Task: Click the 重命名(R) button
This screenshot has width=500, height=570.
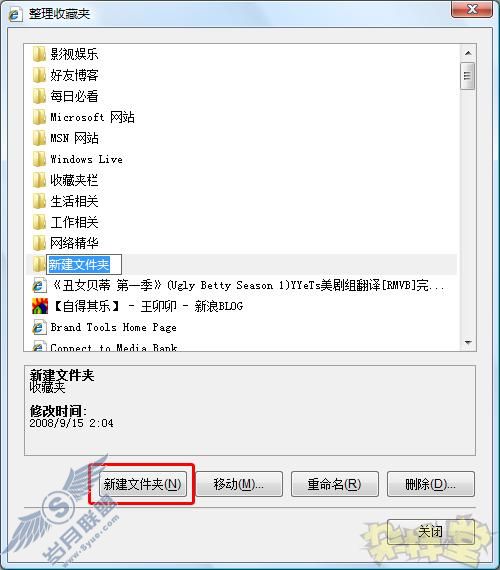Action: (x=335, y=484)
